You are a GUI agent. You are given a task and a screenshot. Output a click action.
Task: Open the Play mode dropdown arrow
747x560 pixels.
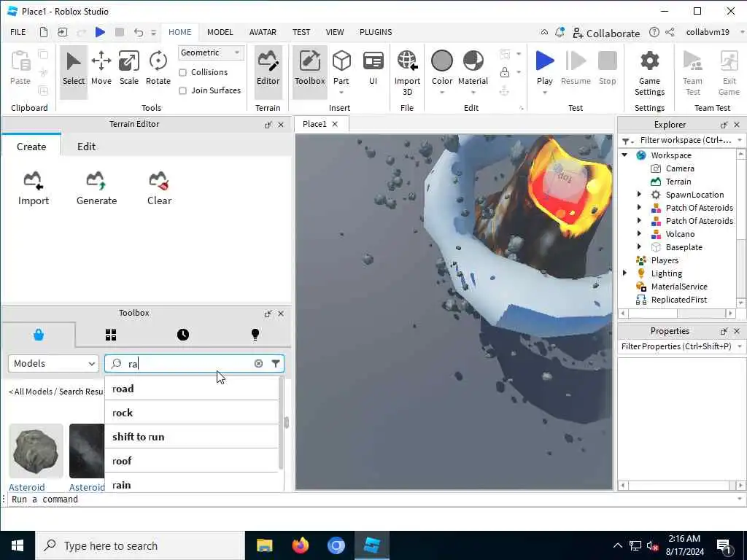[x=544, y=93]
